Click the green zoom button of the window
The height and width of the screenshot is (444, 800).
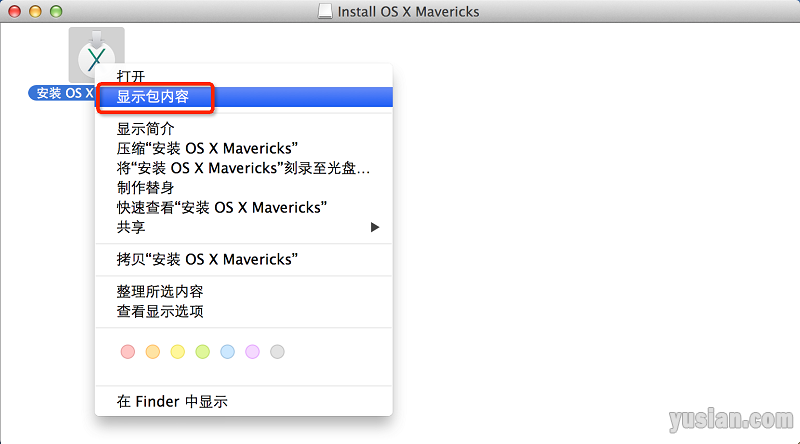(x=55, y=12)
